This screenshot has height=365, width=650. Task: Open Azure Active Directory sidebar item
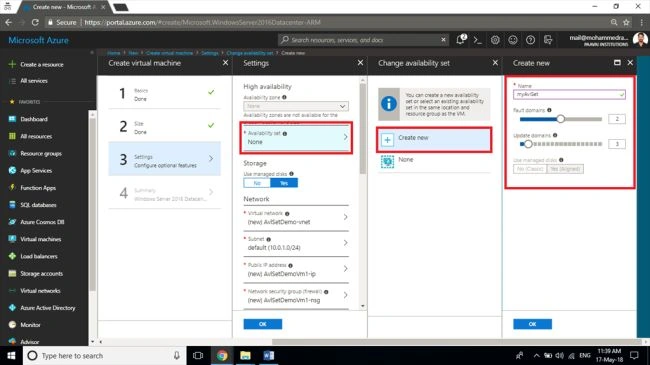coord(48,308)
